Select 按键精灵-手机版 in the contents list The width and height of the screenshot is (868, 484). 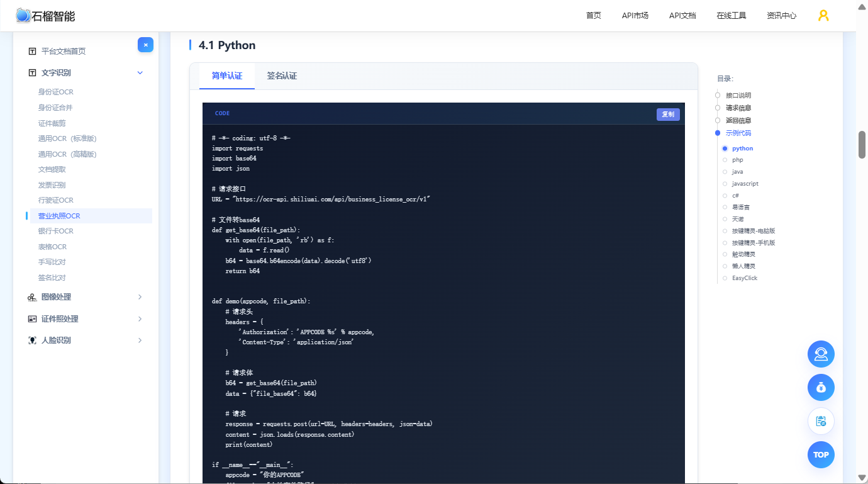(x=754, y=243)
